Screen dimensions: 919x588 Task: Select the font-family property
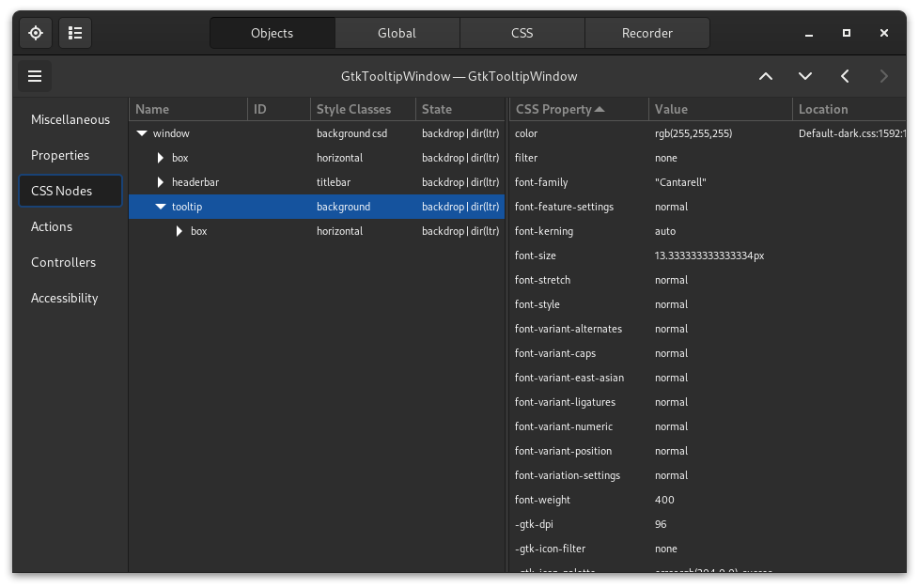708,183
